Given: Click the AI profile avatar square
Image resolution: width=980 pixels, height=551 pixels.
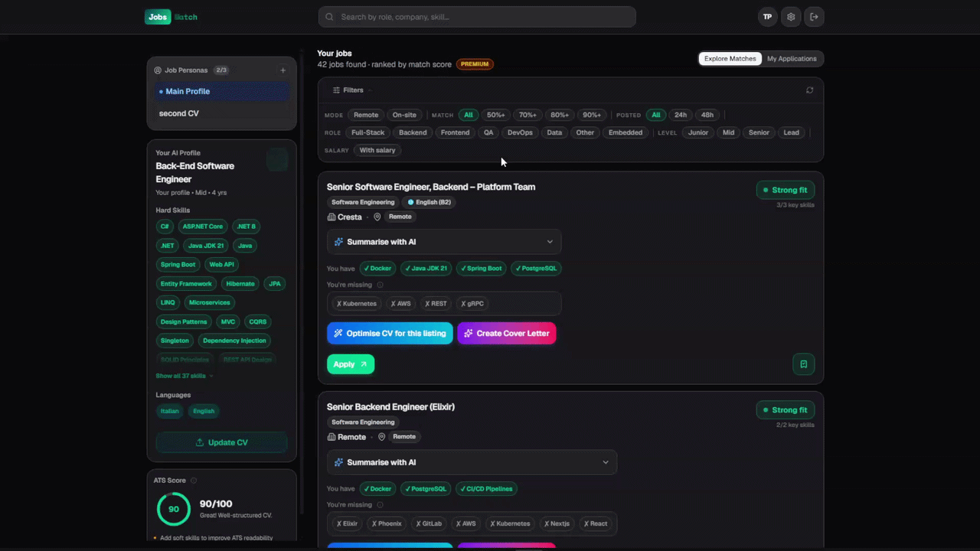Looking at the screenshot, I should point(277,159).
